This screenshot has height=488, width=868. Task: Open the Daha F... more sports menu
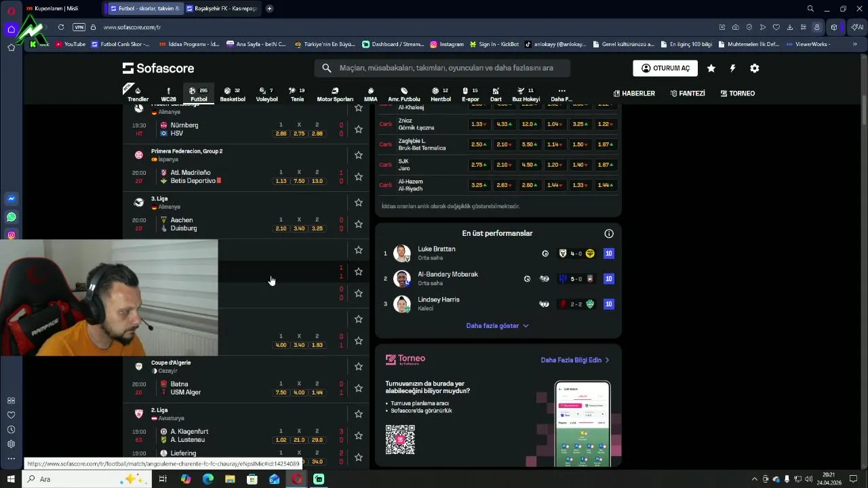(561, 94)
